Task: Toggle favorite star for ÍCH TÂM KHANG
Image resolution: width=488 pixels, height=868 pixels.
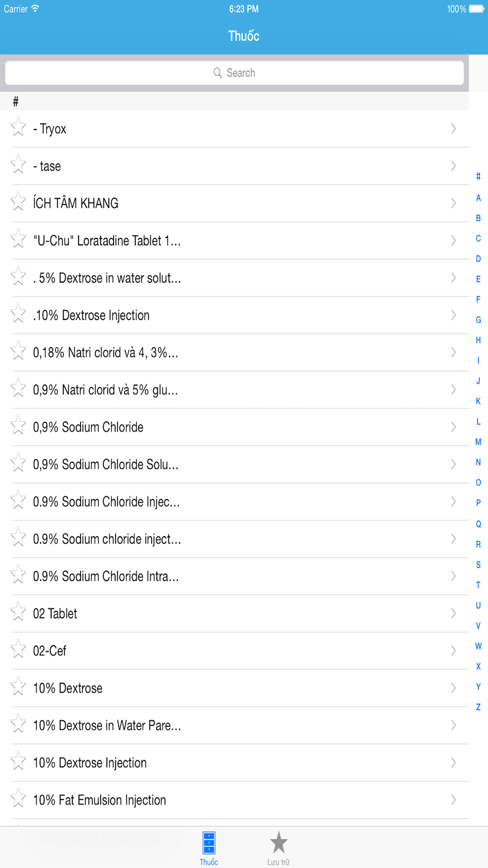Action: (19, 201)
